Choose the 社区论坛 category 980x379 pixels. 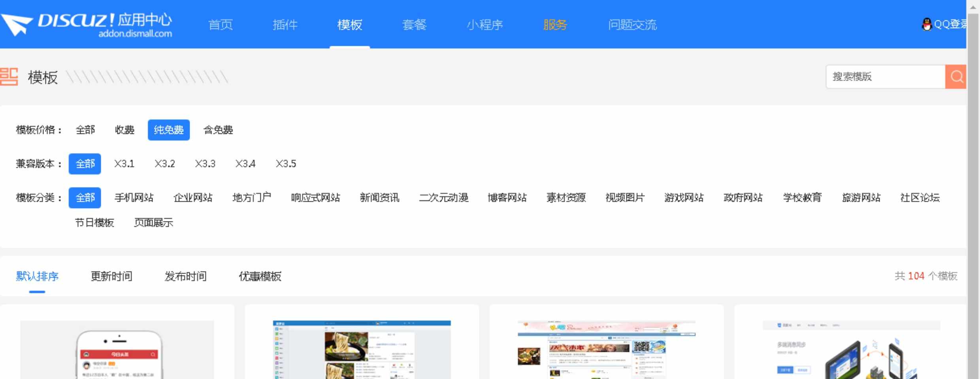[x=920, y=198]
